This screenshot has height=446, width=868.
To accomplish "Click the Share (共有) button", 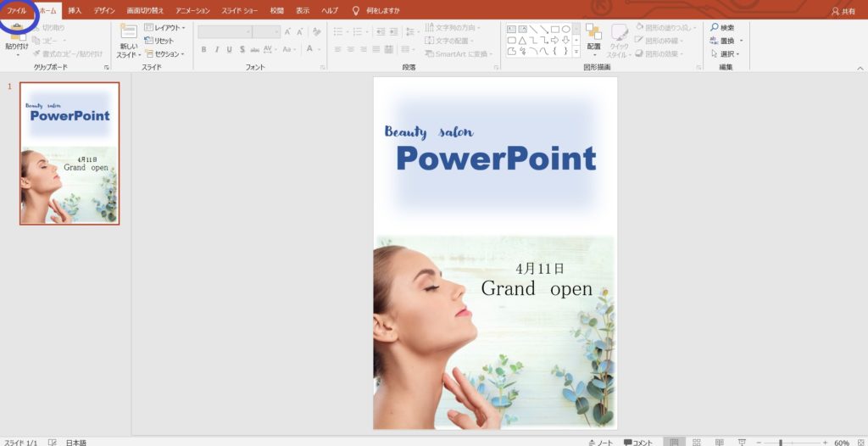I will pyautogui.click(x=843, y=11).
